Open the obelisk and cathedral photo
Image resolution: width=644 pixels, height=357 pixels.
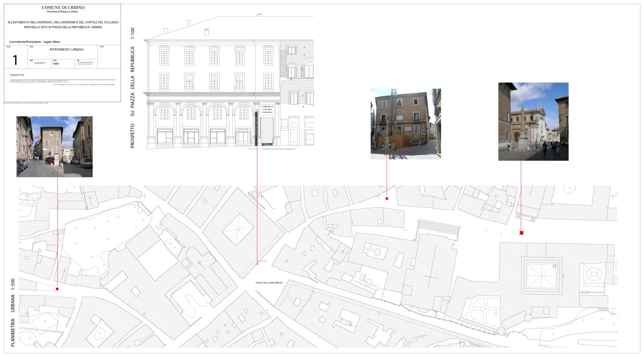(533, 121)
